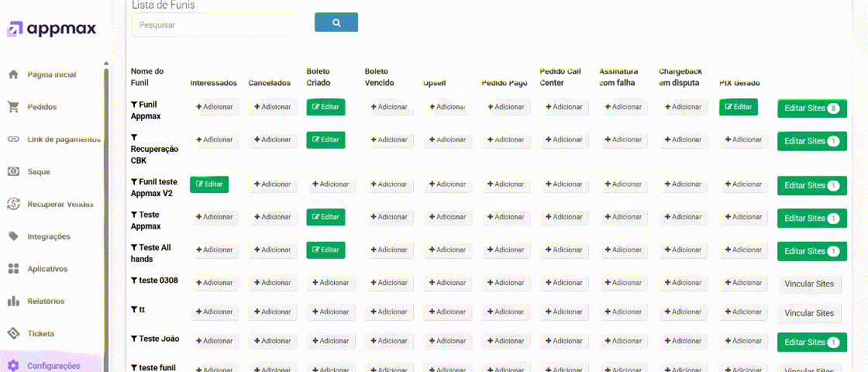The image size is (868, 372).
Task: Click the Pedidos shopping cart icon
Action: [x=13, y=107]
